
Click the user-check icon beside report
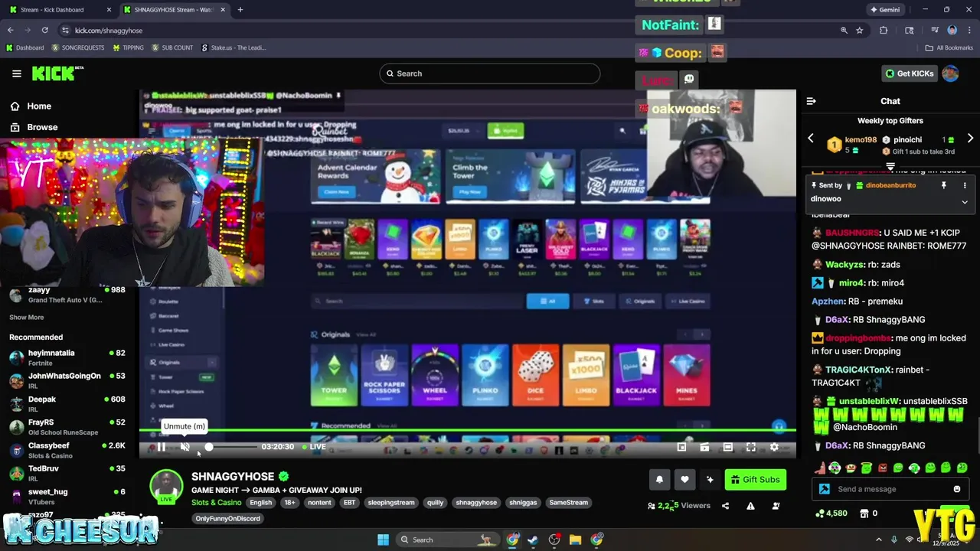[776, 506]
